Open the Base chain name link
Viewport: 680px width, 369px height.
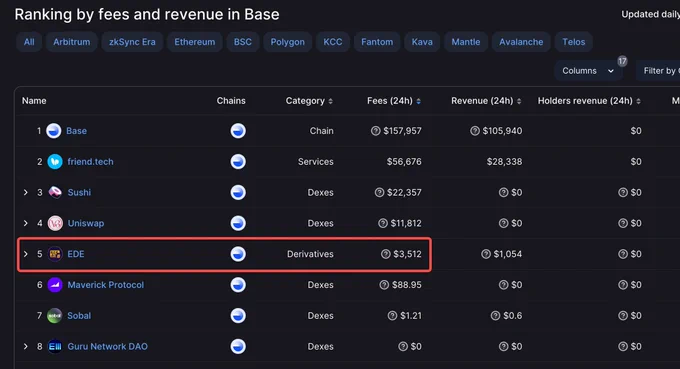coord(76,131)
